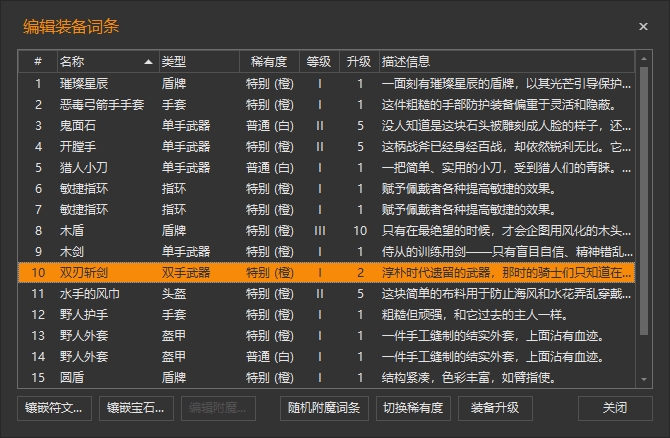Click 双手武器 type cell
Screen dimensions: 670x438
(186, 273)
